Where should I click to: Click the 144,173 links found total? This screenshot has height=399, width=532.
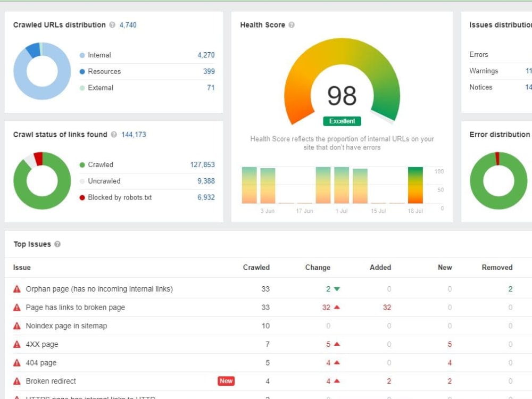pos(134,135)
